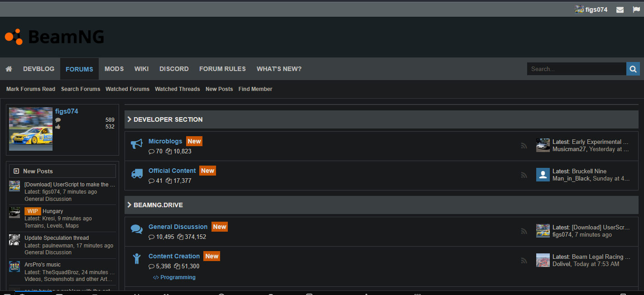Click Dolivel's avatar in Content Creation row
The width and height of the screenshot is (644, 295).
pos(543,260)
